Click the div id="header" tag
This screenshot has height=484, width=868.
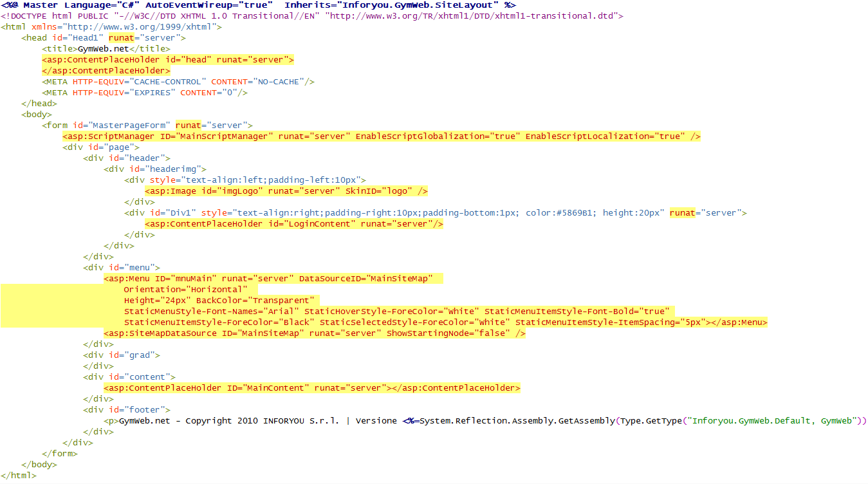click(127, 158)
